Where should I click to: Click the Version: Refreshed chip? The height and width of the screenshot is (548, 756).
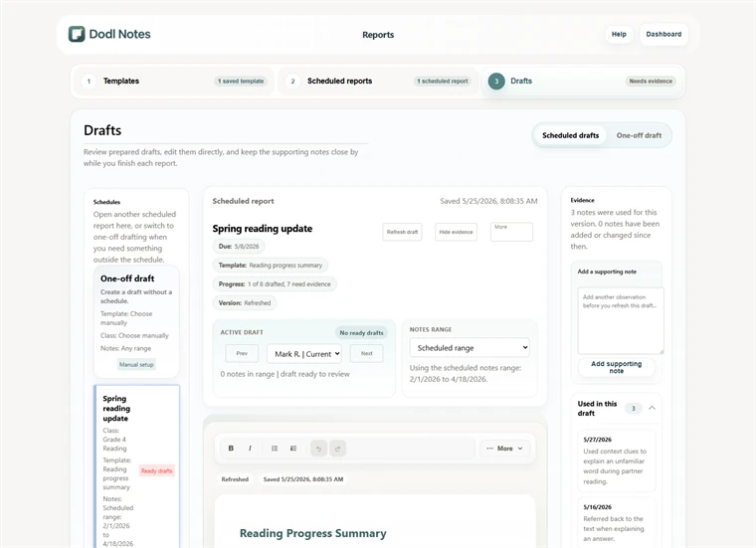click(245, 302)
